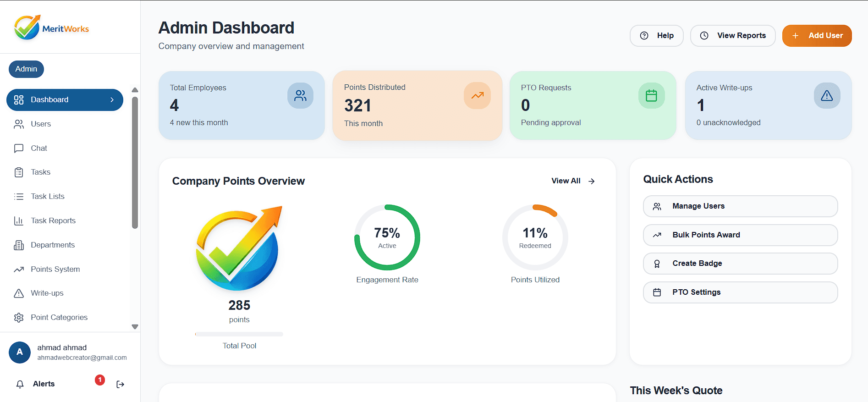Viewport: 868px width, 402px height.
Task: Click the MeritWorks logo in sidebar
Action: [x=51, y=28]
